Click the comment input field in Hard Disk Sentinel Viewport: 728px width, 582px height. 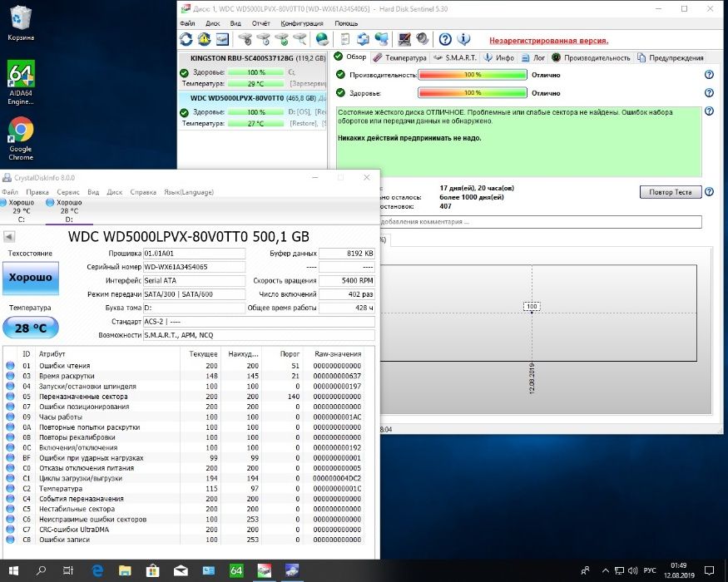coord(541,222)
